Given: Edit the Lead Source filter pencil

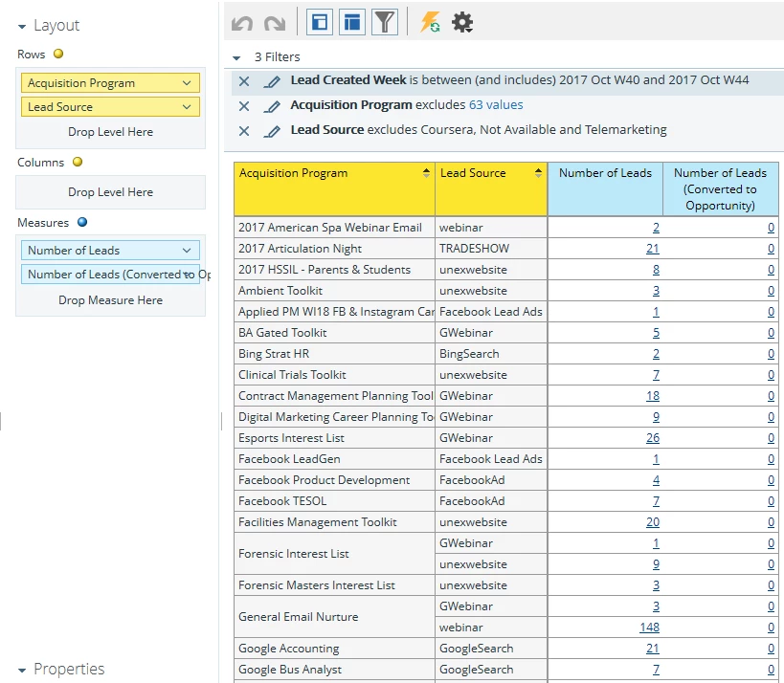Looking at the screenshot, I should 272,131.
